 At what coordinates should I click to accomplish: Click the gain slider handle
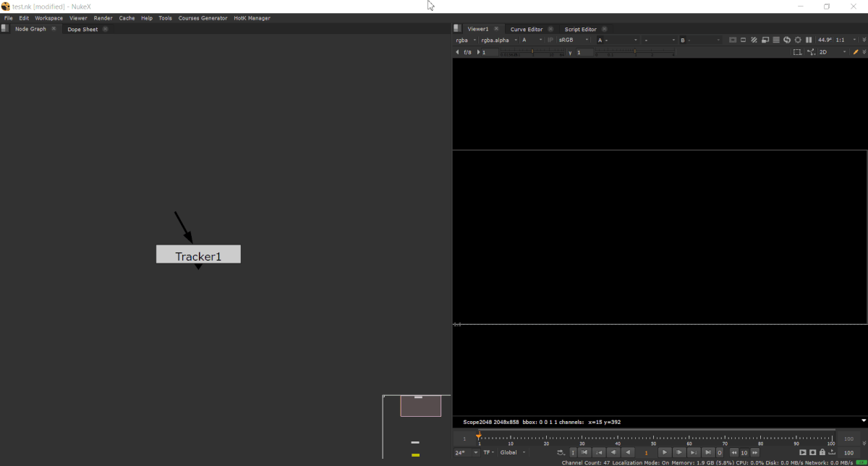pos(532,51)
